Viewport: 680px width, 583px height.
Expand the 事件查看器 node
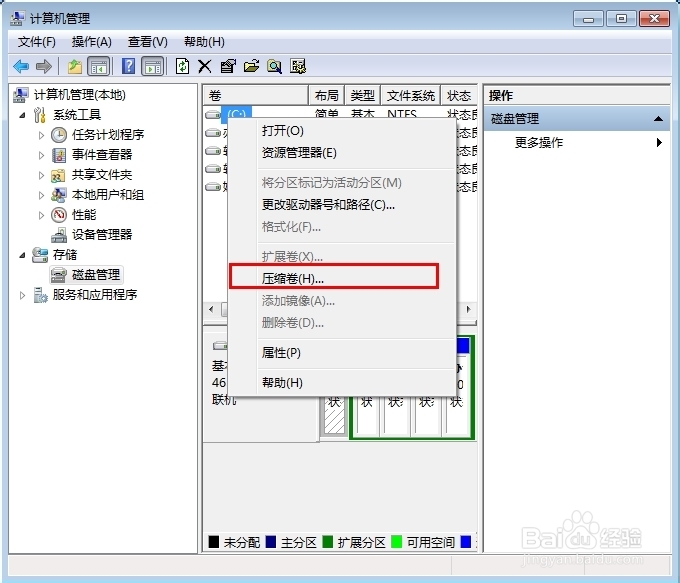click(x=41, y=155)
